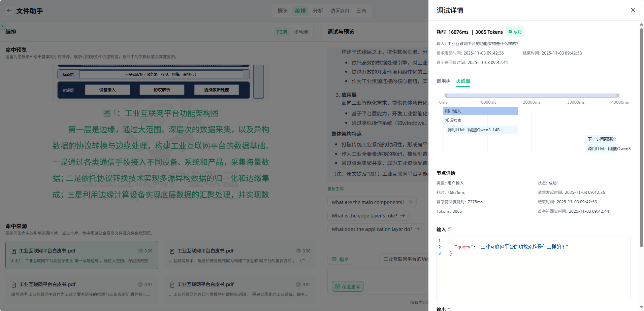
Task: Click the debug panel vertical scrollbar
Action: pos(641,135)
